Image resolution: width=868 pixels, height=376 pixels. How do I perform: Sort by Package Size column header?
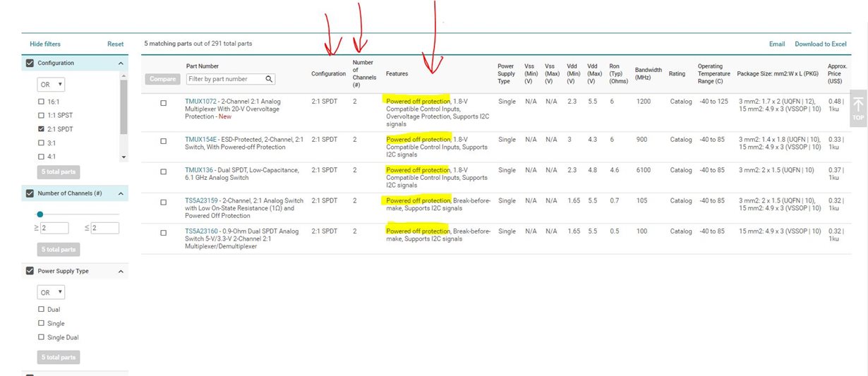778,73
